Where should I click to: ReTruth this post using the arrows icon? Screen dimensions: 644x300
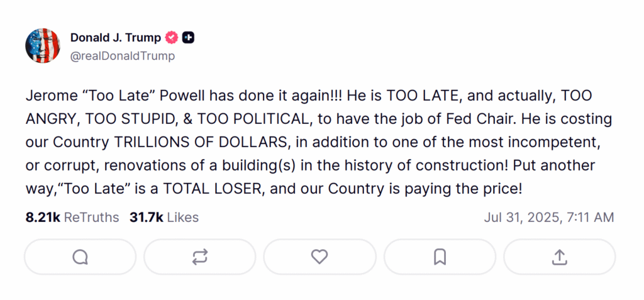pyautogui.click(x=200, y=257)
